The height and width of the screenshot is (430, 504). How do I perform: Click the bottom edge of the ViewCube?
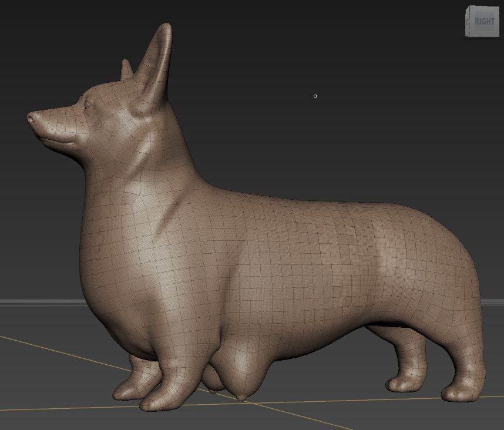485,35
